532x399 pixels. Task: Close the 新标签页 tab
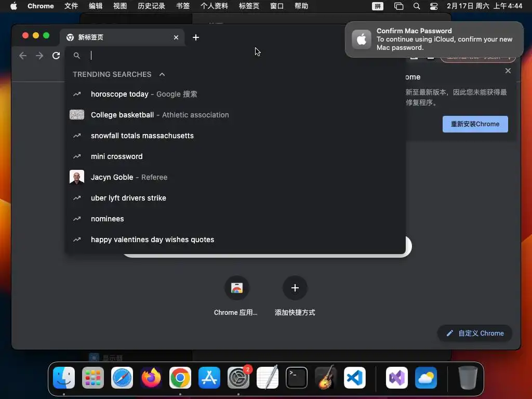pos(176,37)
